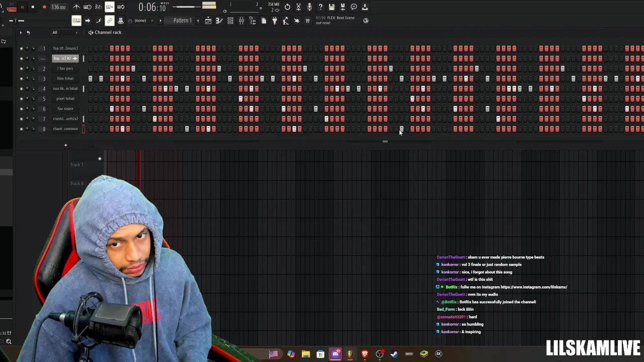Open the Mixer view icon

pyautogui.click(x=242, y=21)
